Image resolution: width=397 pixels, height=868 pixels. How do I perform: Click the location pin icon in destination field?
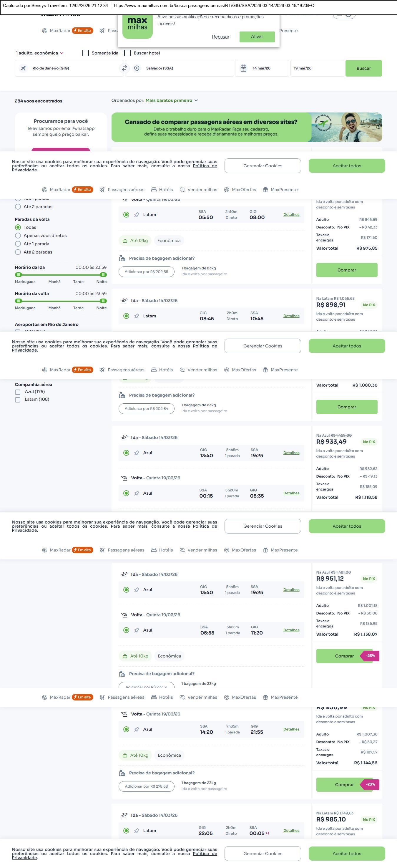(137, 68)
